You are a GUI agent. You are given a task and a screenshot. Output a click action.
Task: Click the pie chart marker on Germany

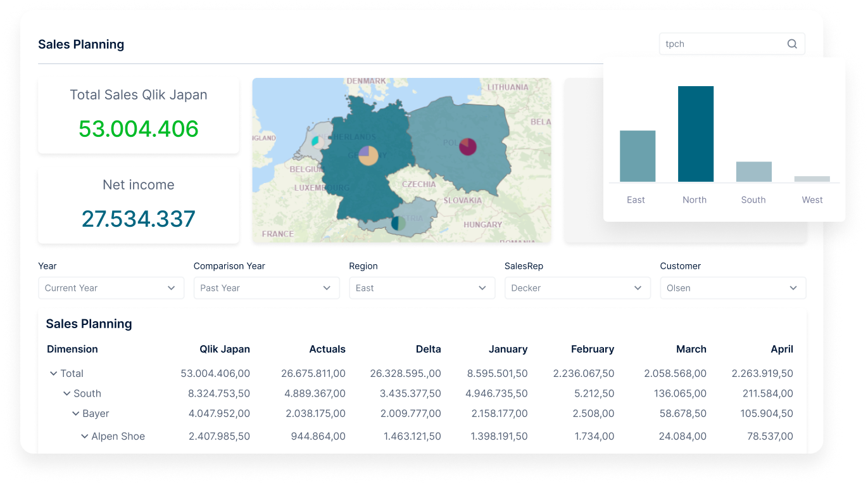point(368,155)
